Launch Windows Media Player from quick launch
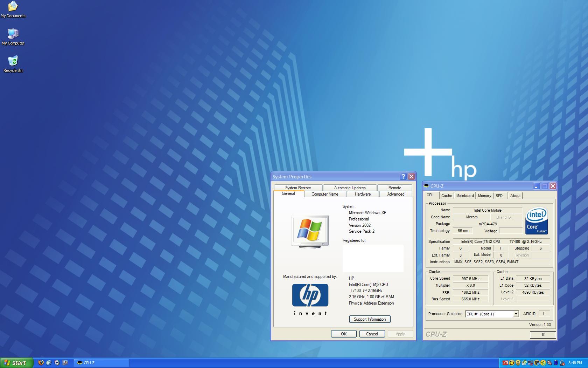Screen dimensions: 588x368 [57, 363]
